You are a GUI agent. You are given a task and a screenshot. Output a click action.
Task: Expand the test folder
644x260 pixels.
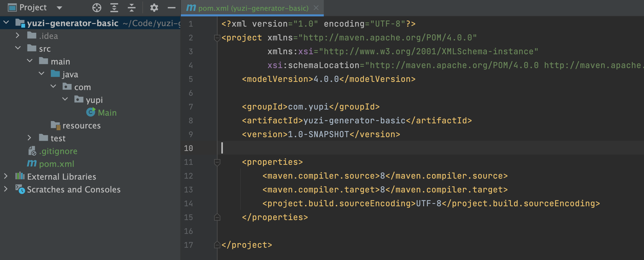29,138
